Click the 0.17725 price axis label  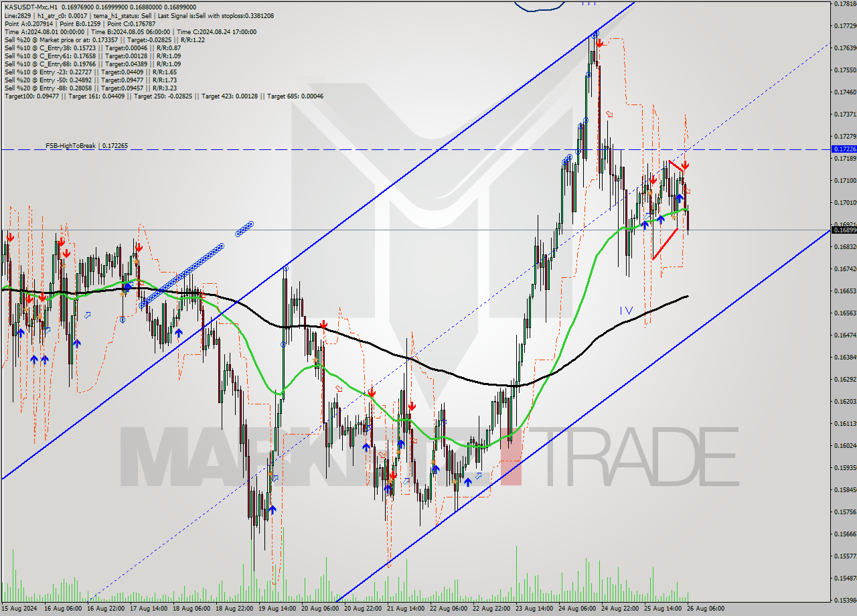846,26
